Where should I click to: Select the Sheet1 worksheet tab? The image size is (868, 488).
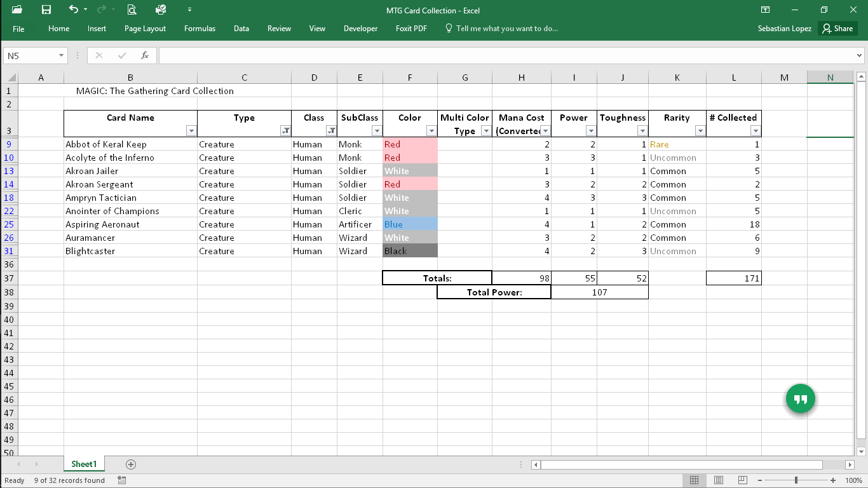coord(84,464)
